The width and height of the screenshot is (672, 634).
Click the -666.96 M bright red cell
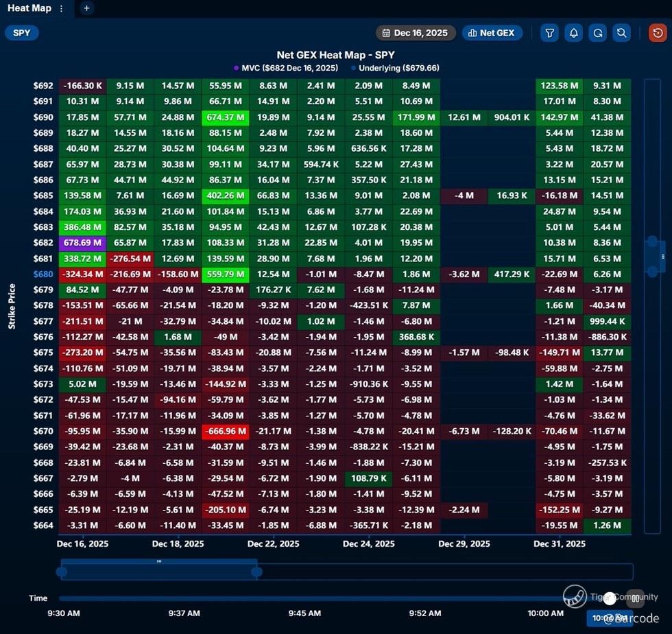pyautogui.click(x=226, y=431)
